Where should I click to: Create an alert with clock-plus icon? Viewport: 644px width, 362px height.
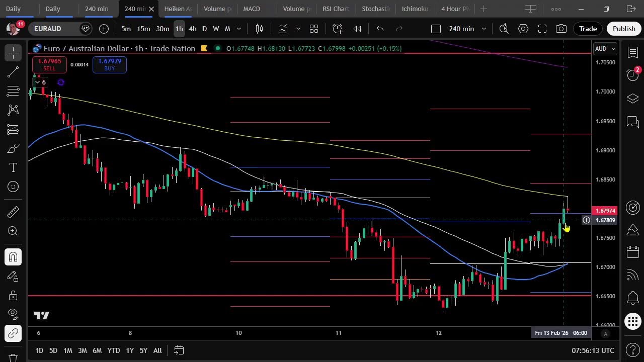(337, 29)
